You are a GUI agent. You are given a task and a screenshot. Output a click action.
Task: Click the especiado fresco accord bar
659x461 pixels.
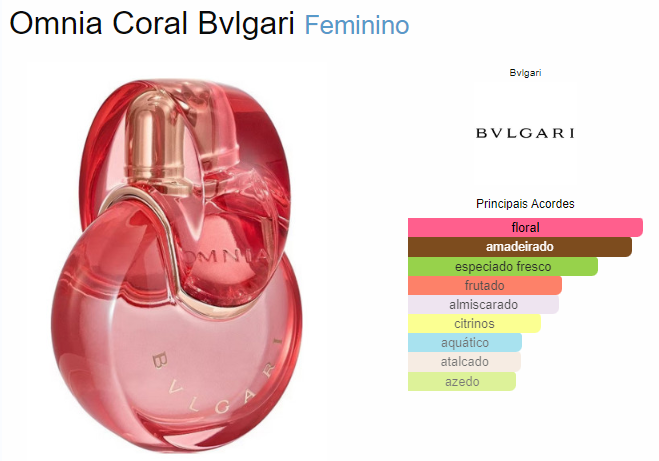tap(503, 266)
